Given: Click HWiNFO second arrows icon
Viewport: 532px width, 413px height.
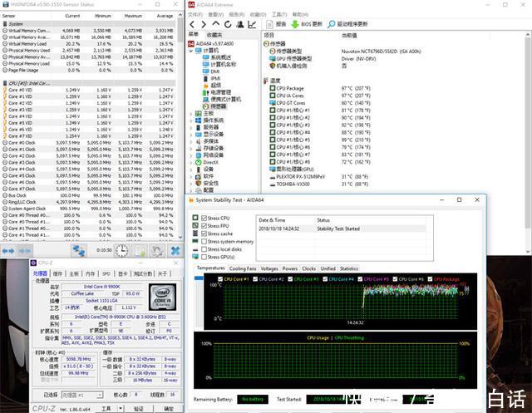Looking at the screenshot, I should pos(24,251).
